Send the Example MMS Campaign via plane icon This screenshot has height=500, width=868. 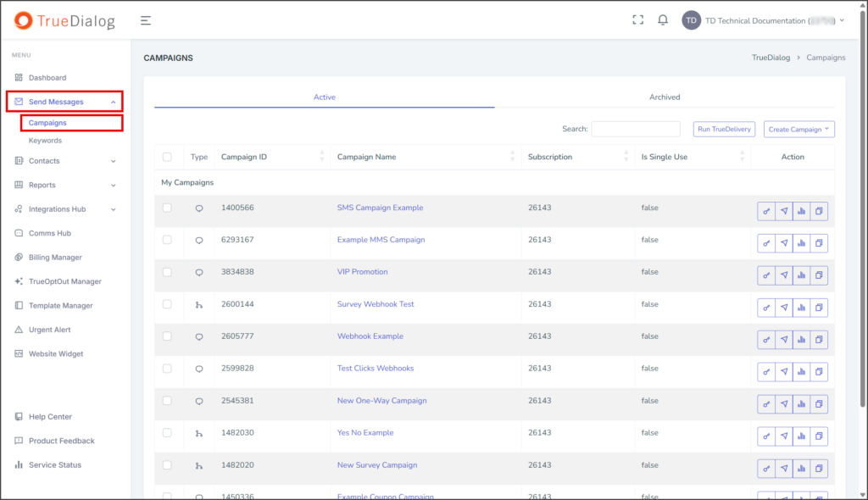click(x=784, y=243)
